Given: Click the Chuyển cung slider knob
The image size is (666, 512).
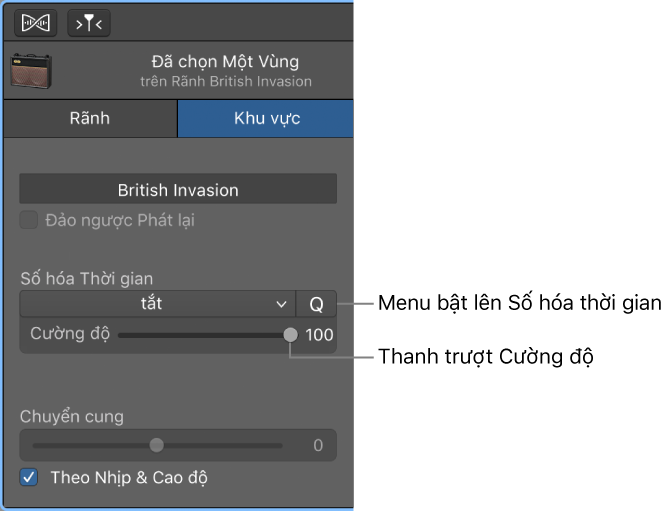Looking at the screenshot, I should coord(156,445).
